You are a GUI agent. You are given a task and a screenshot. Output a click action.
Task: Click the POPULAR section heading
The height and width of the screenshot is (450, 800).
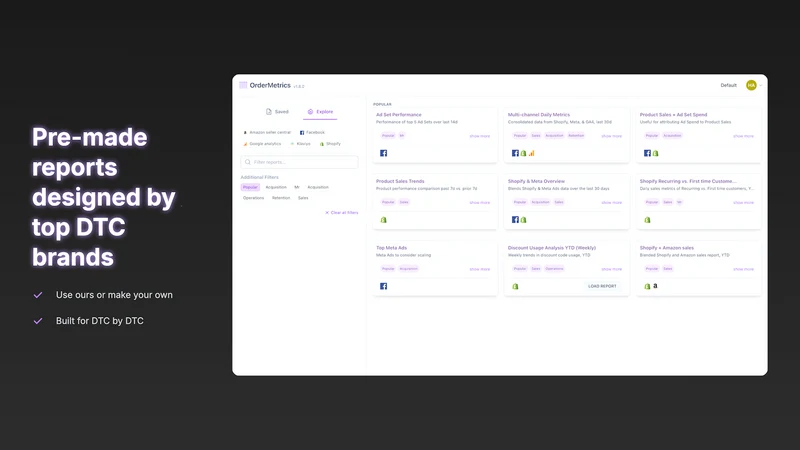pos(382,104)
